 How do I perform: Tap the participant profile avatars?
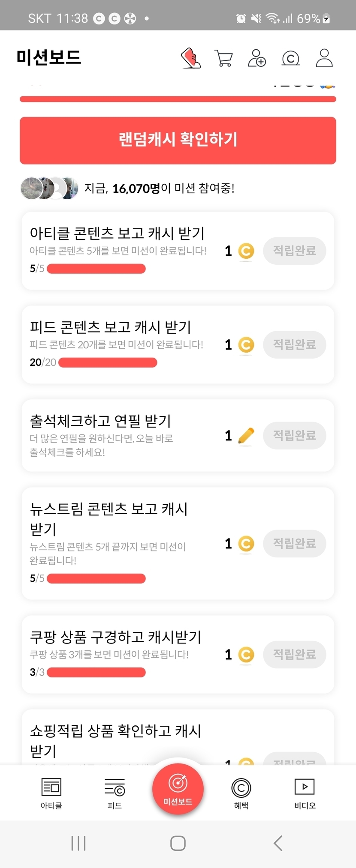[x=49, y=188]
